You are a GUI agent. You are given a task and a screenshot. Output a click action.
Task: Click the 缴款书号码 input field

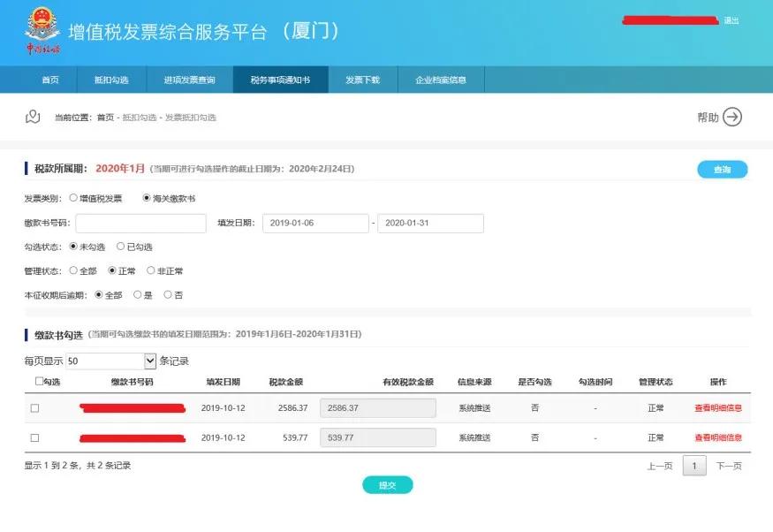point(141,223)
